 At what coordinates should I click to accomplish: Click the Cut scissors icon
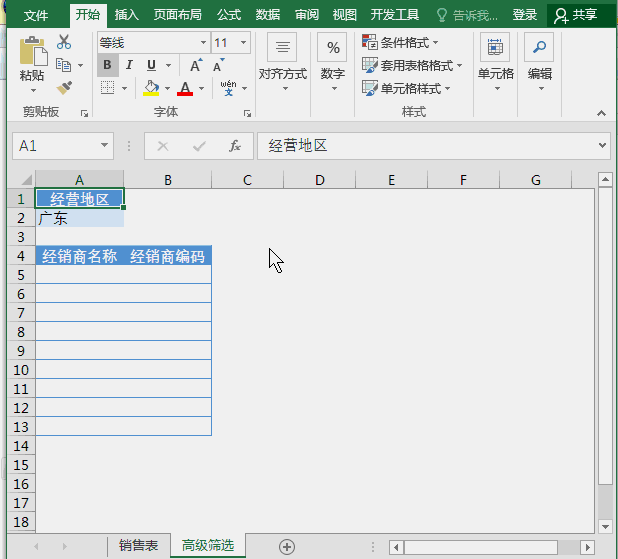64,42
